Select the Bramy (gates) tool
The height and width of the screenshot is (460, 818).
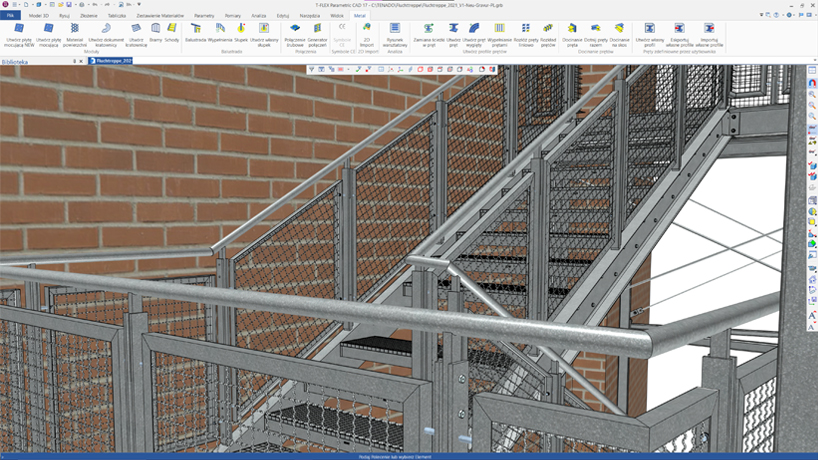tap(155, 33)
